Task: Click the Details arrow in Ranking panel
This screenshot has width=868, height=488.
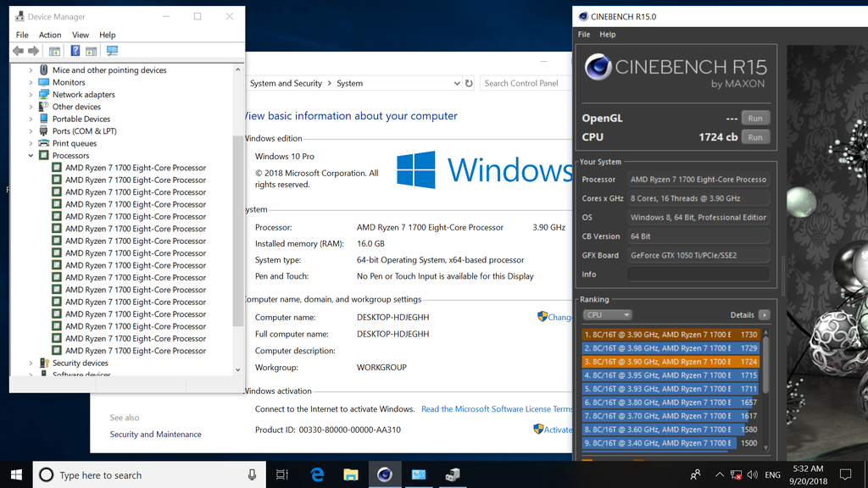Action: pyautogui.click(x=765, y=315)
